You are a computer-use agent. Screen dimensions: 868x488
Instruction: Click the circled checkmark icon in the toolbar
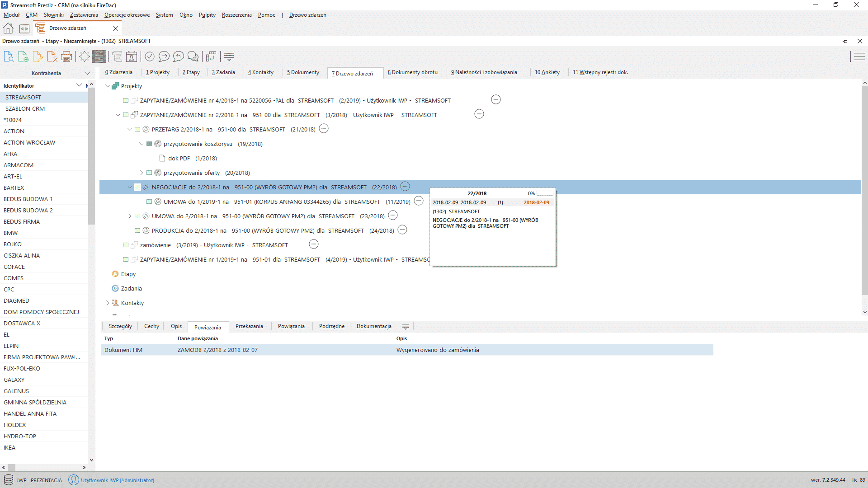point(150,56)
